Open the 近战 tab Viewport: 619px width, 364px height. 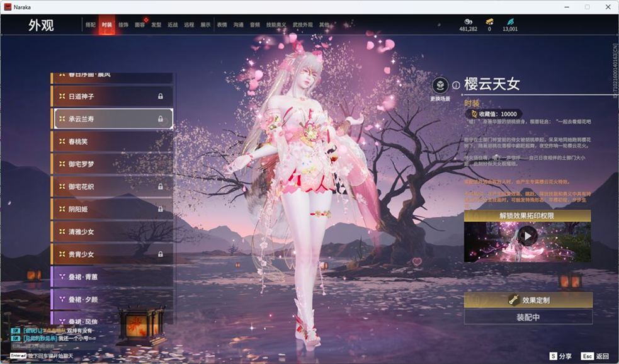tap(173, 25)
